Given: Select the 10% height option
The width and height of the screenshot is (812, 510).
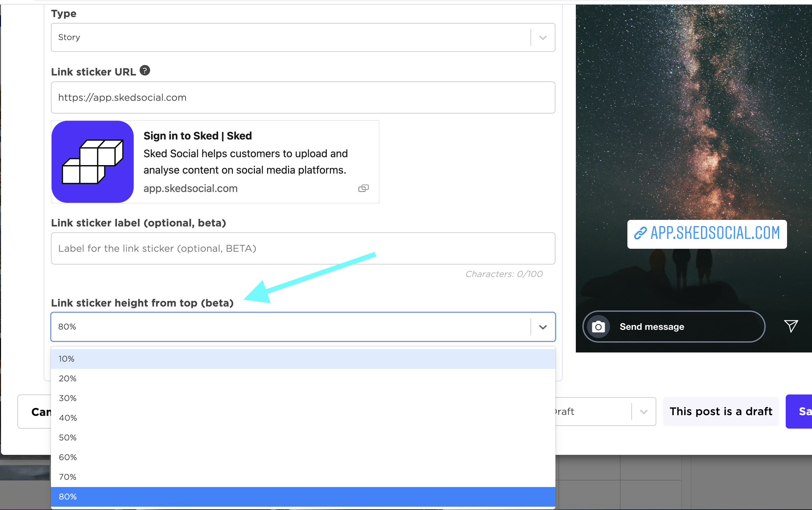Looking at the screenshot, I should (x=303, y=359).
